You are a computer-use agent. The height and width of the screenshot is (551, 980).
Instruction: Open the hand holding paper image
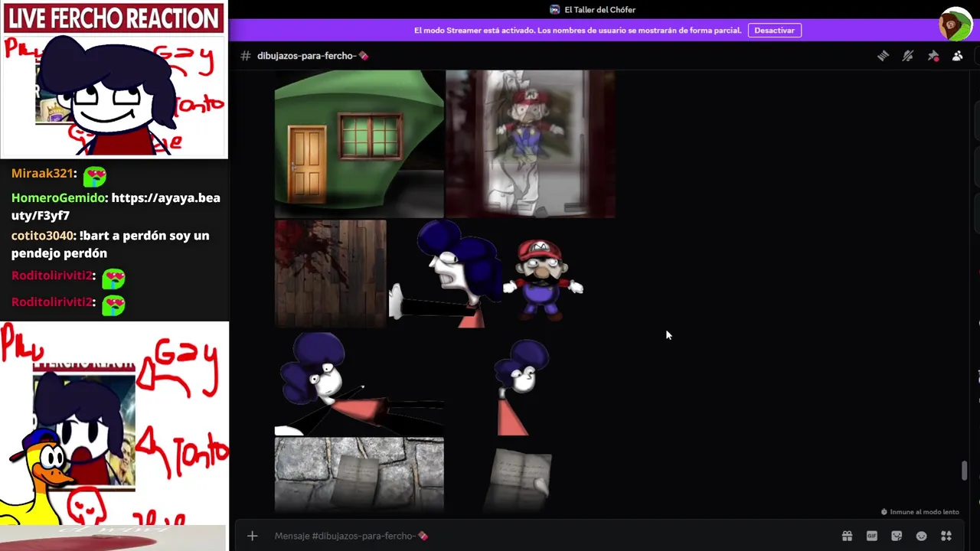pyautogui.click(x=519, y=479)
